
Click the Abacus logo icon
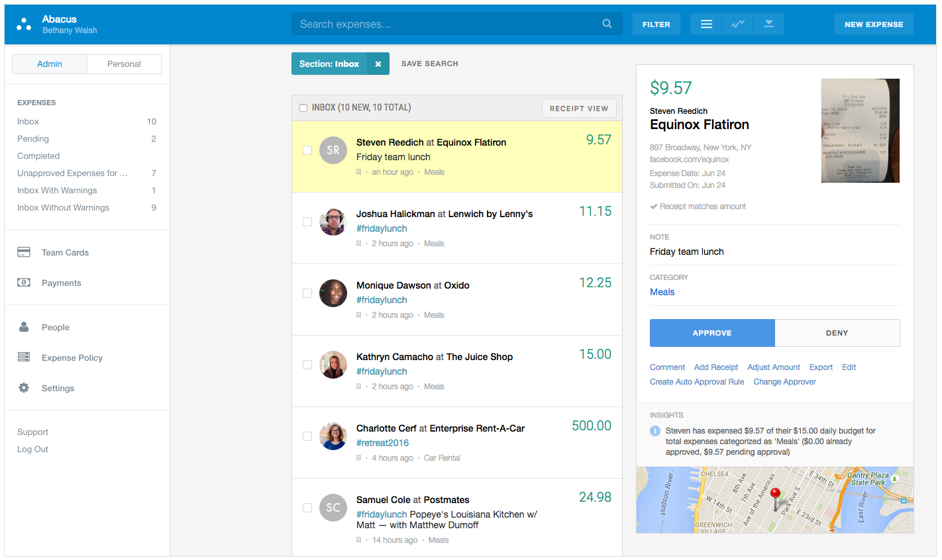(24, 24)
